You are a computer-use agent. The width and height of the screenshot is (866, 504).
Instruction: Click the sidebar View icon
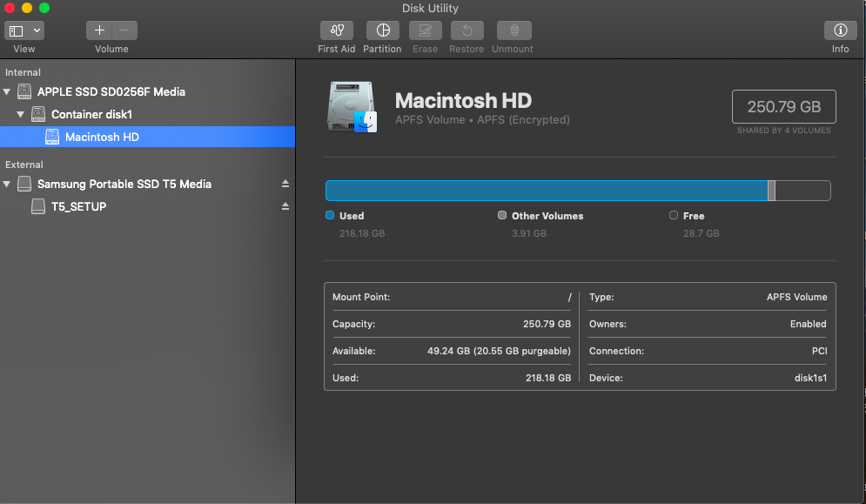click(17, 31)
